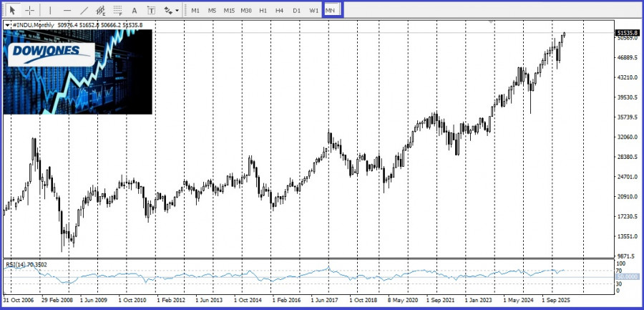The image size is (644, 310).
Task: Click the 29 Feb 2008 date label
Action: [57, 300]
